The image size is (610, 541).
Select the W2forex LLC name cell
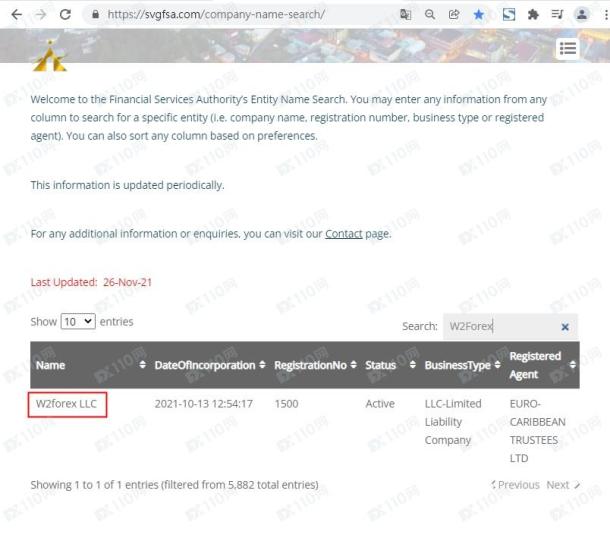[67, 404]
